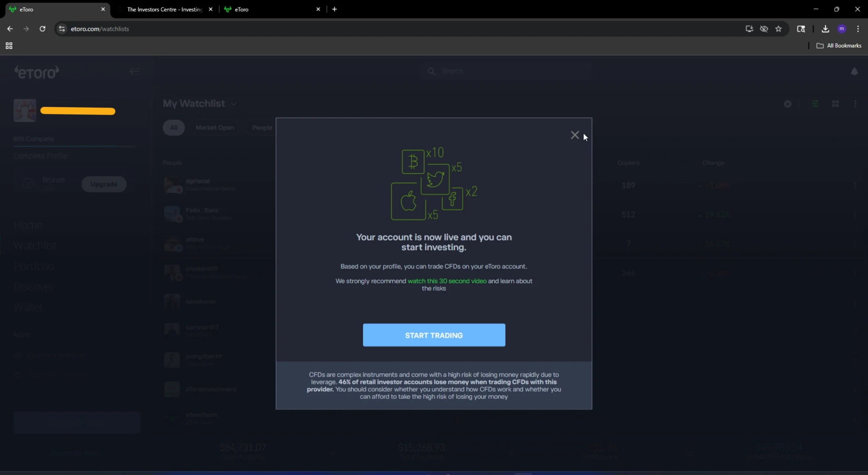Open the watchlist three-dot options menu
Screen dimensions: 868x475
click(x=855, y=103)
